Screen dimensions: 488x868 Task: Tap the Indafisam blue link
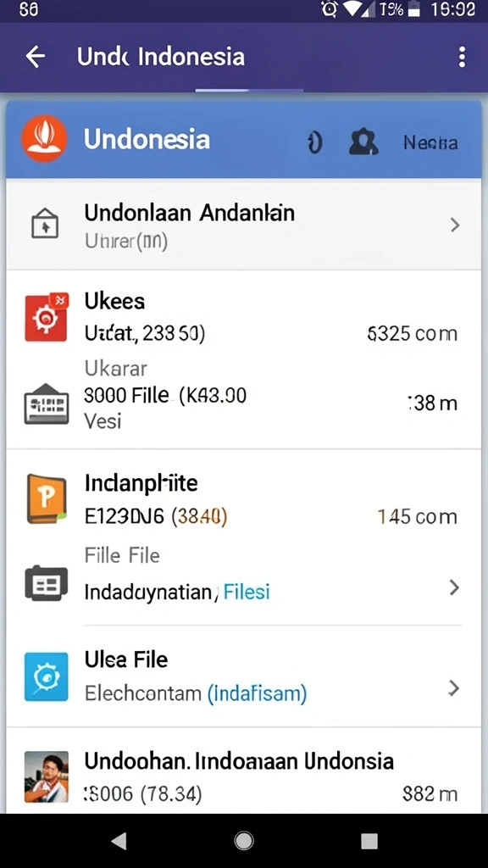(x=257, y=693)
